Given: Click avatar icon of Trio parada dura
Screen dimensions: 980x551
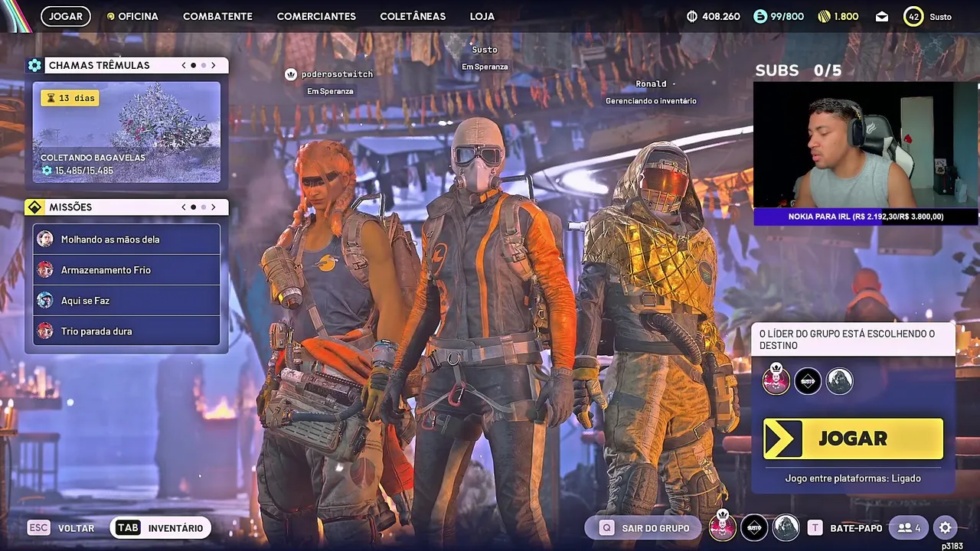Looking at the screenshot, I should (45, 331).
